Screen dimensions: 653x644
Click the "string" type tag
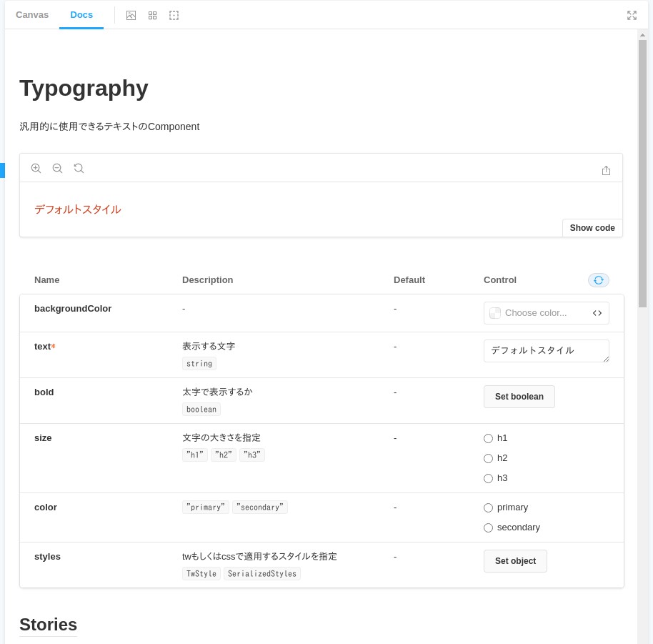click(199, 364)
